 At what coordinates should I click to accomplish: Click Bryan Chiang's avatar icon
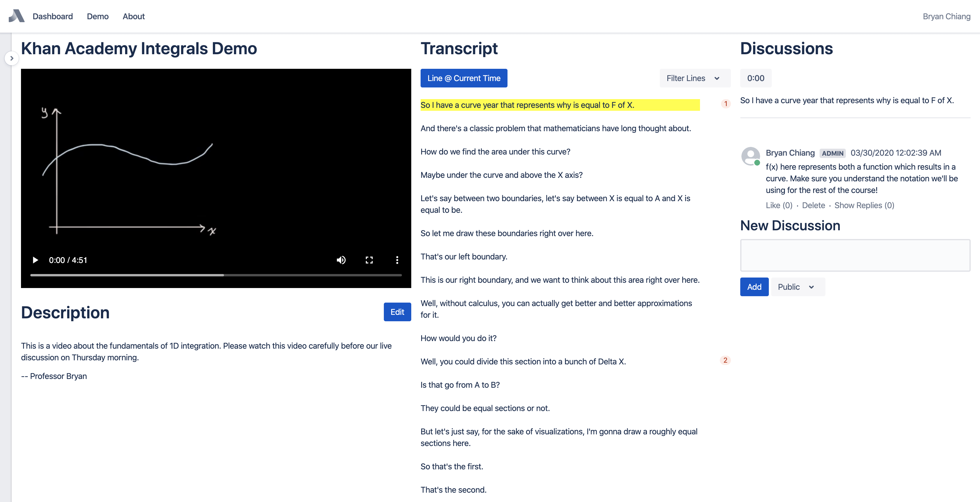(750, 156)
